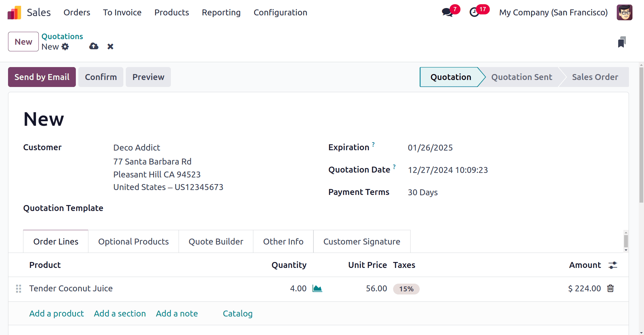Click the main page vertical scrollbar
The height and width of the screenshot is (335, 644).
point(641,135)
